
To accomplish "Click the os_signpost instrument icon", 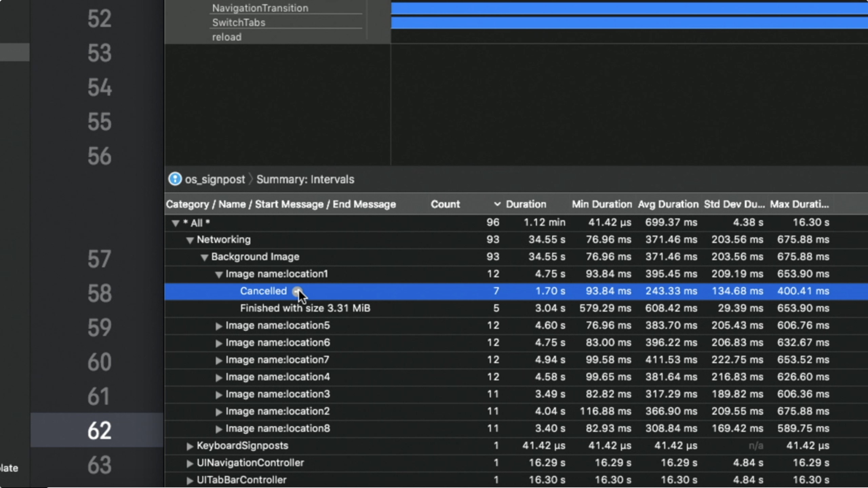I will coord(175,179).
